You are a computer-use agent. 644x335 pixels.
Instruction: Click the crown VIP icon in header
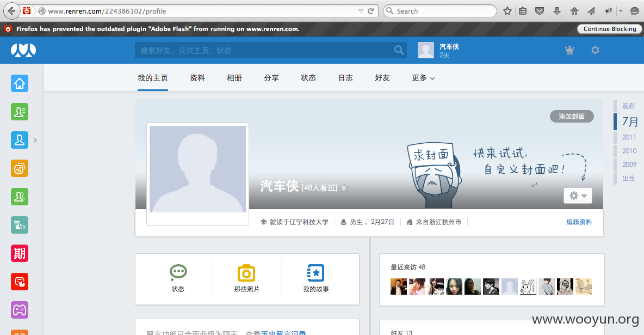569,50
